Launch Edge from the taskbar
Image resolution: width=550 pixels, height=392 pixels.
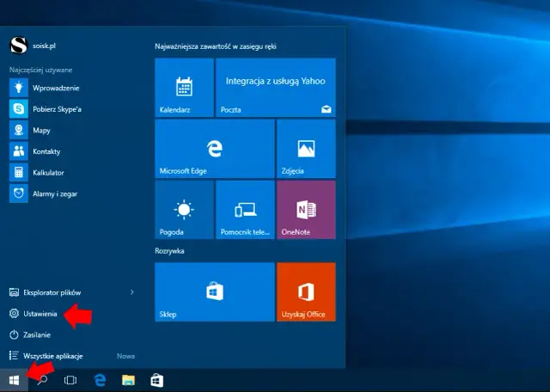pos(100,380)
